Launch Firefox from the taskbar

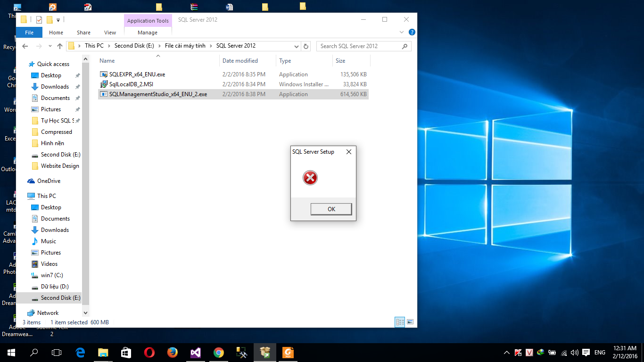172,353
